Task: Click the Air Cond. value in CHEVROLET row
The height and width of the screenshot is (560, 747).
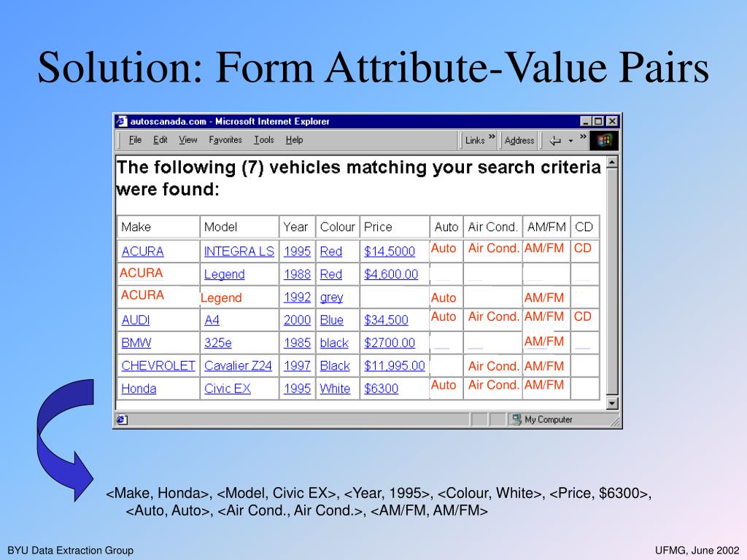Action: point(494,366)
